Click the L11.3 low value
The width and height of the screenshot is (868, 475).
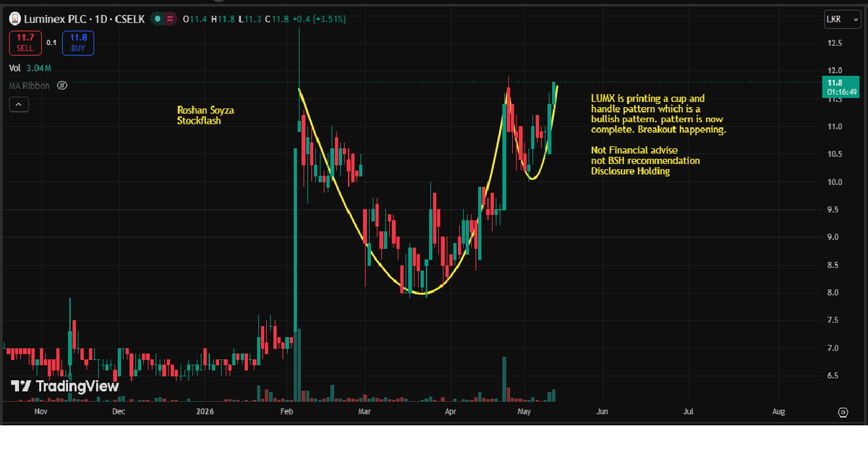coord(250,19)
